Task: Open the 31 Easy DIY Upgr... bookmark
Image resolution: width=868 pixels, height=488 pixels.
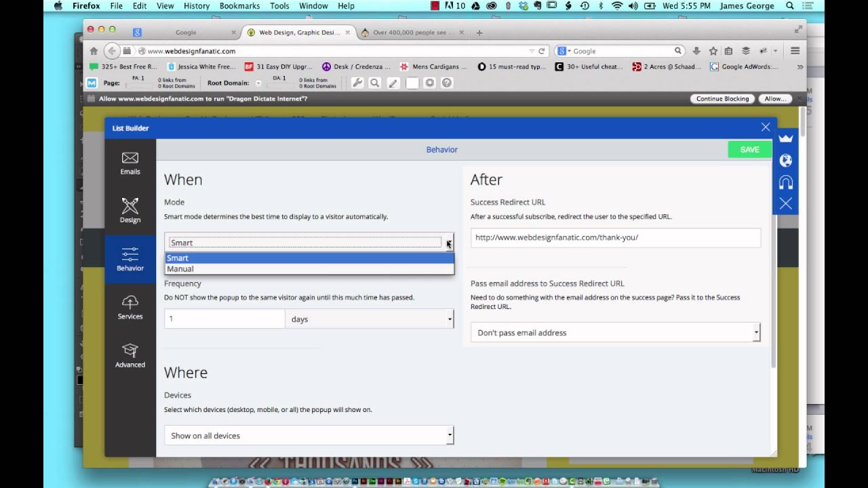Action: 279,67
